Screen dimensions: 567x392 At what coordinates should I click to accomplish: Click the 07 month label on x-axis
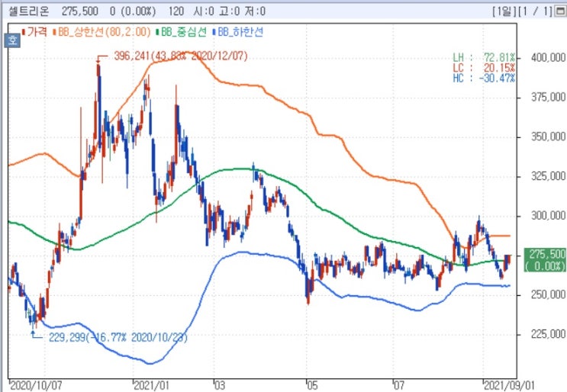(x=399, y=385)
